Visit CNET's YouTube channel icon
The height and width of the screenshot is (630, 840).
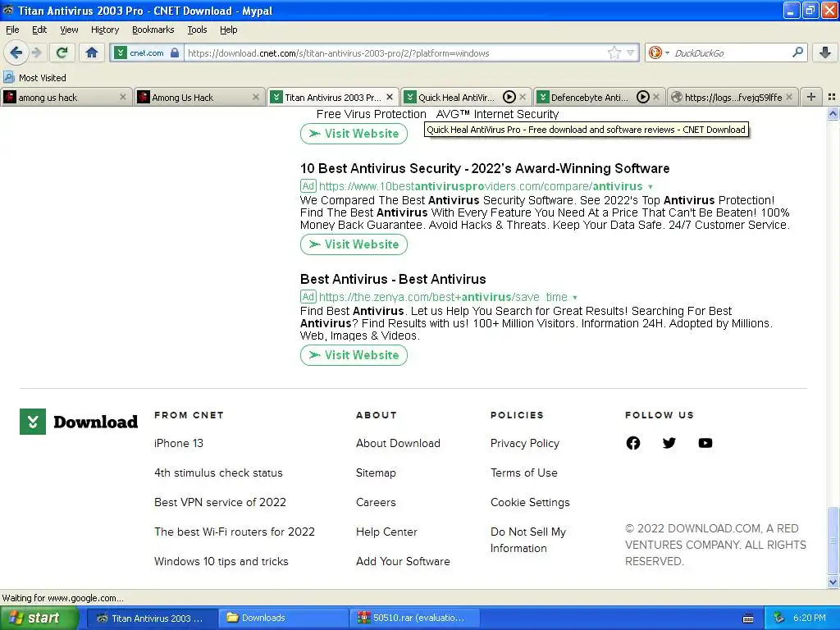(x=705, y=443)
